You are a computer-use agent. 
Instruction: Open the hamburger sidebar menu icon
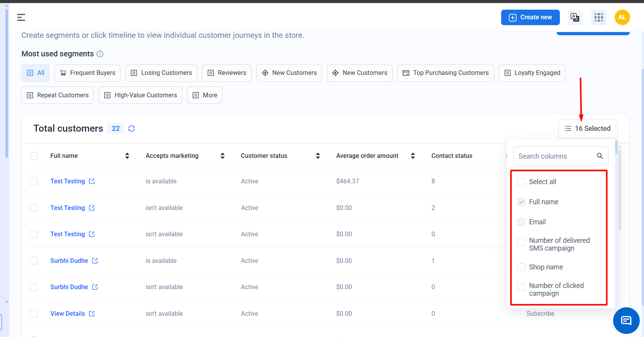tap(21, 17)
